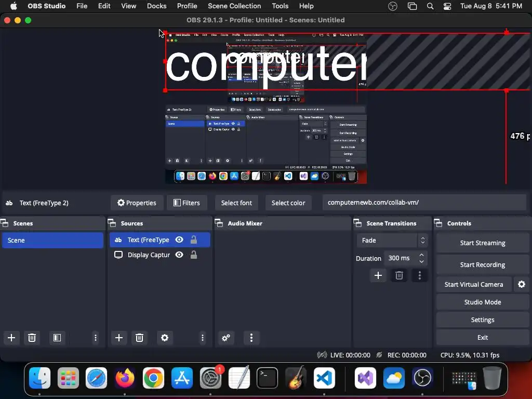Launch Terminal from the Dock
The height and width of the screenshot is (399, 532).
(x=267, y=378)
